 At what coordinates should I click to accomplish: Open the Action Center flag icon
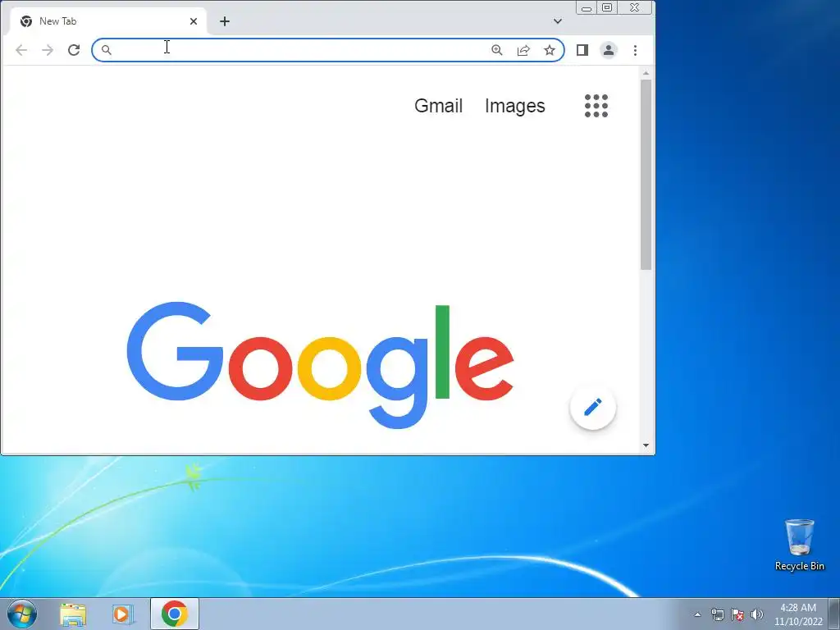[x=737, y=614]
